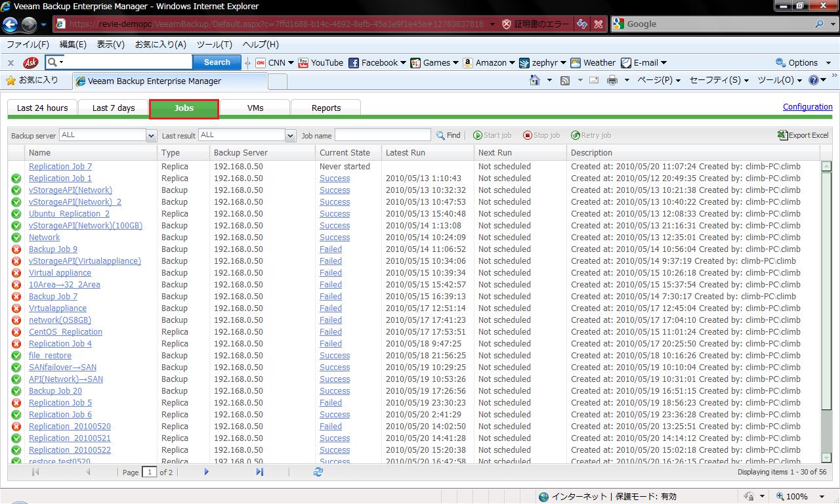Switch to Last 24 hours tab
The image size is (840, 504).
42,108
